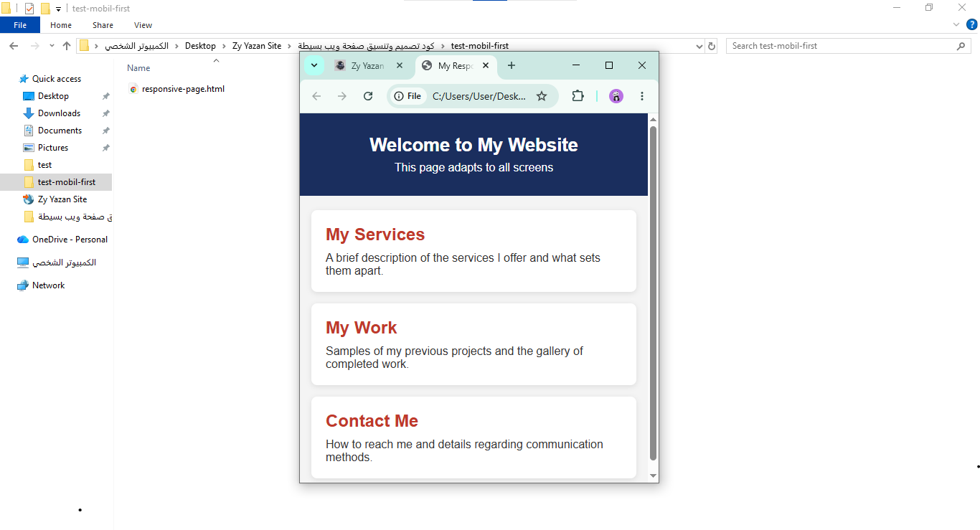Close the Zy Yazan tab

click(x=400, y=65)
